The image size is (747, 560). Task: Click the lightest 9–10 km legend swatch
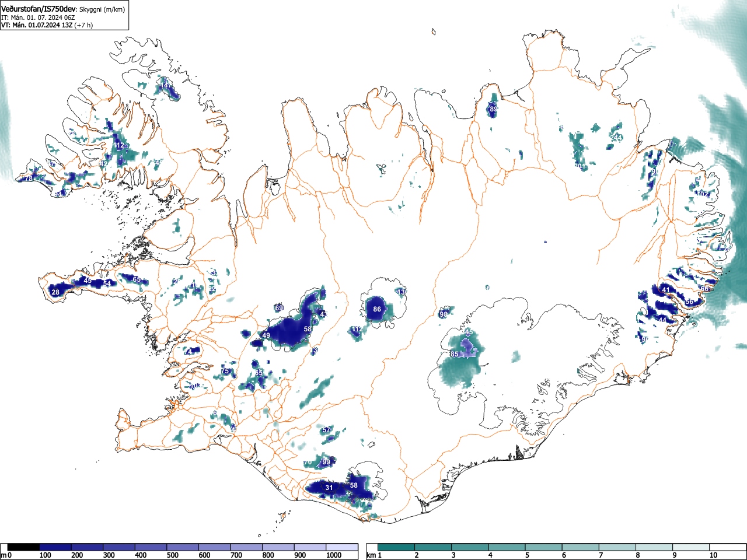point(692,547)
